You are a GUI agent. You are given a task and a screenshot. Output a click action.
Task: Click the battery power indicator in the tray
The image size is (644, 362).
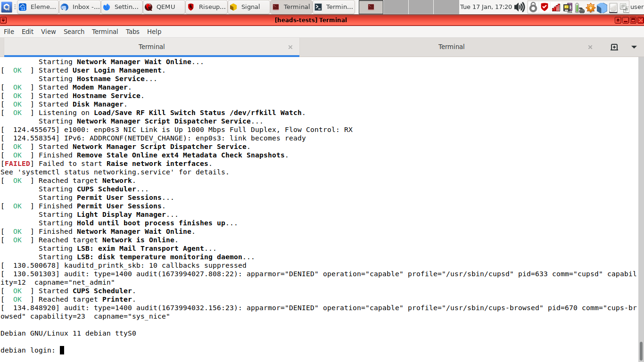pos(579,7)
